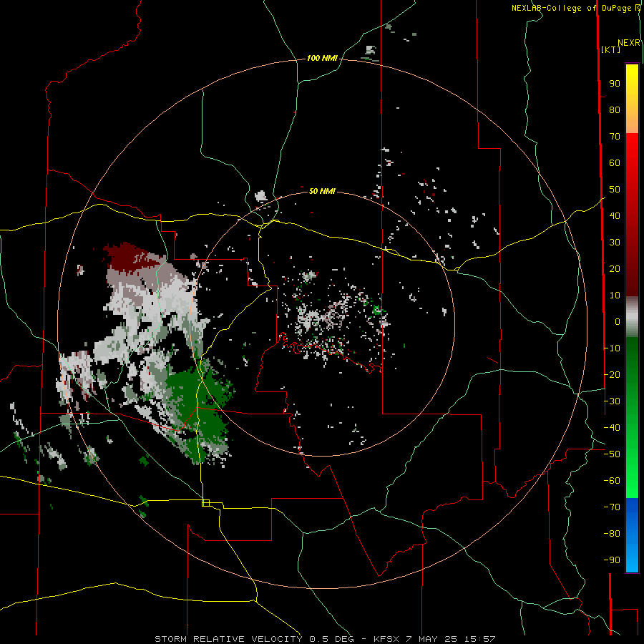Click the "-40" scale value
This screenshot has width=644, height=644.
(x=612, y=428)
